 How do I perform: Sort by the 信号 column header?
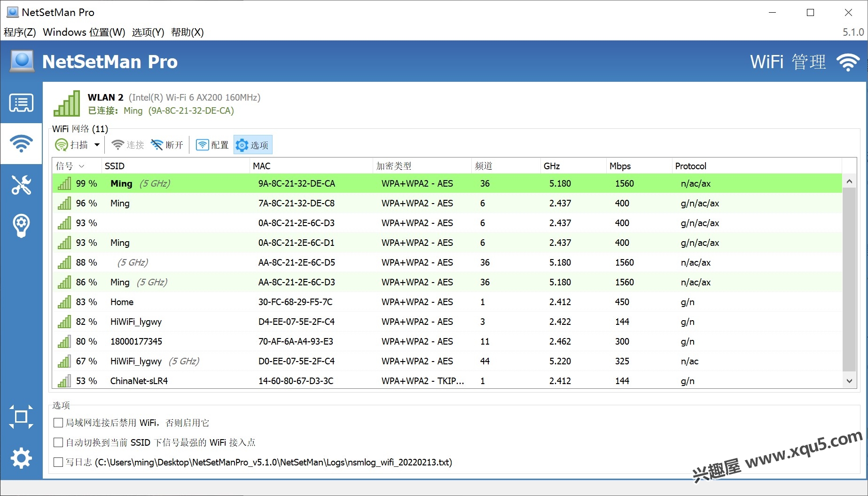[x=77, y=166]
